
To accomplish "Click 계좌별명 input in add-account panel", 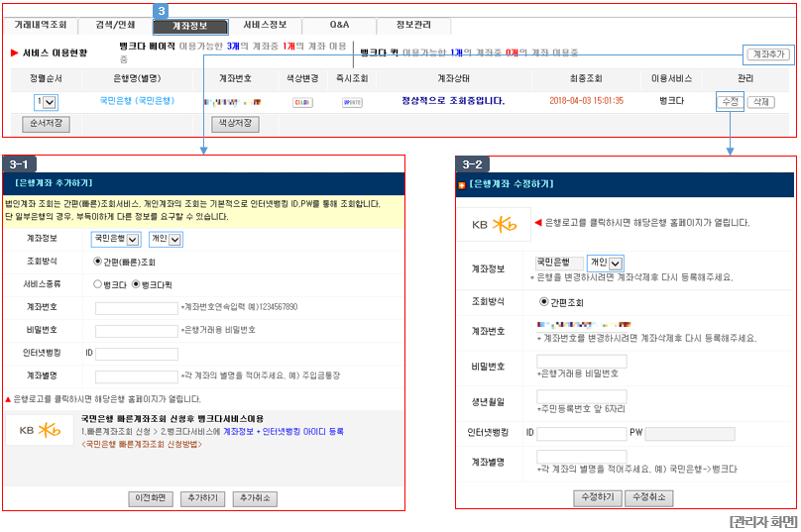I will (x=137, y=376).
